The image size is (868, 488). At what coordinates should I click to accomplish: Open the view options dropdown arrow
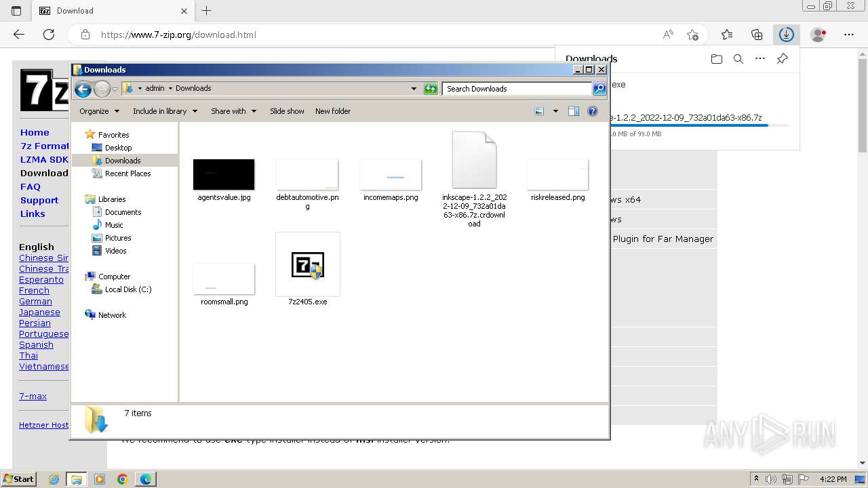555,111
